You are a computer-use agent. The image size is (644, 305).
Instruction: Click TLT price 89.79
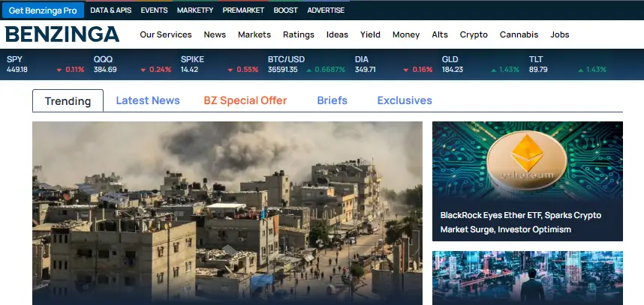[538, 70]
